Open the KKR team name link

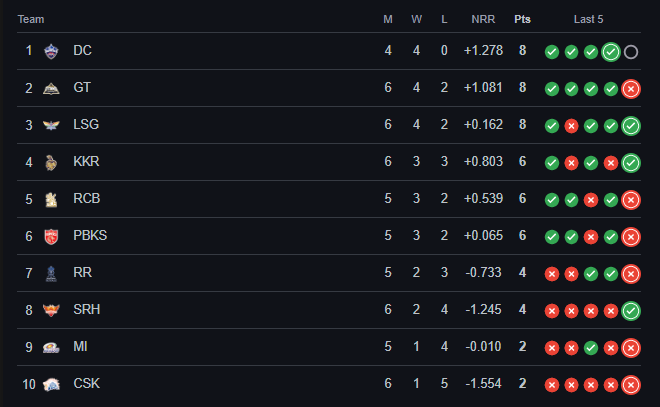[x=86, y=162]
